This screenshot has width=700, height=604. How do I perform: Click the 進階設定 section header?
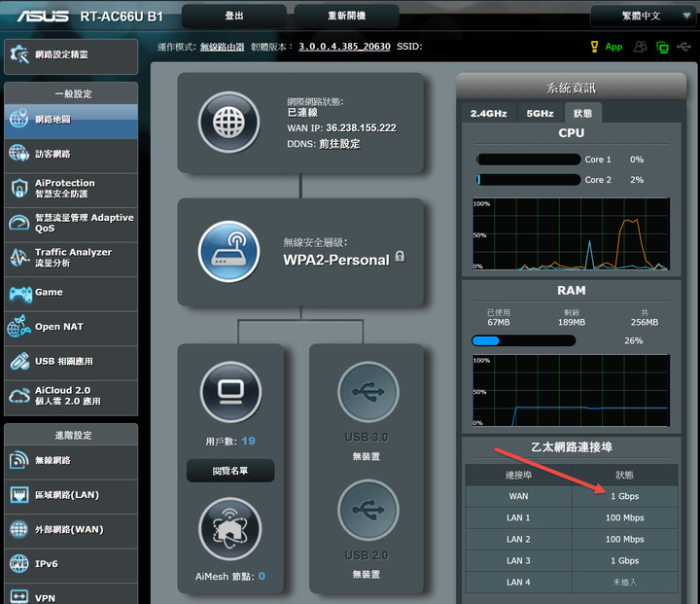[71, 435]
